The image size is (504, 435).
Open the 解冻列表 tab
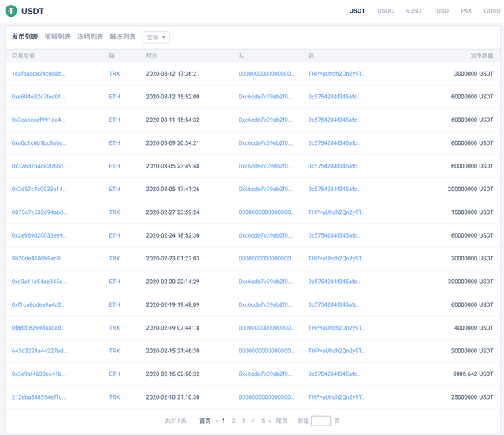123,37
